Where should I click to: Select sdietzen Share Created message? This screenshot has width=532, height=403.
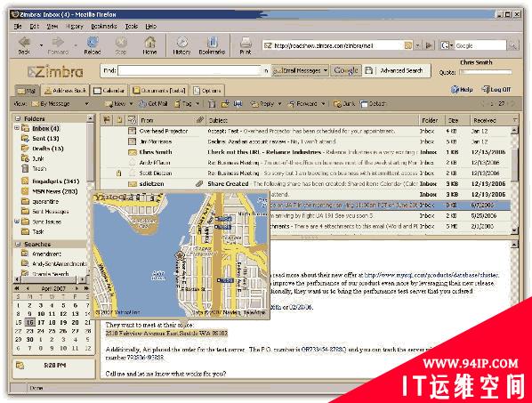tap(305, 183)
